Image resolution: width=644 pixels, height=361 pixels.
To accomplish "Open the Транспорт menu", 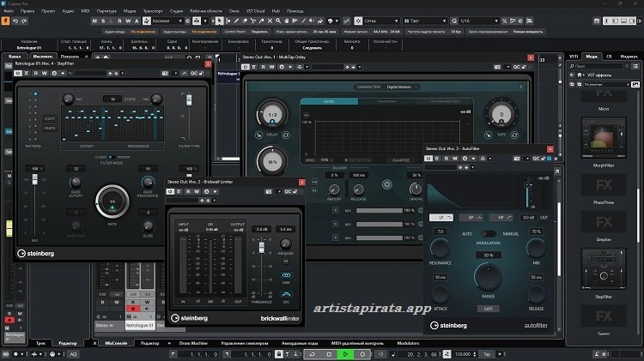I will click(153, 11).
